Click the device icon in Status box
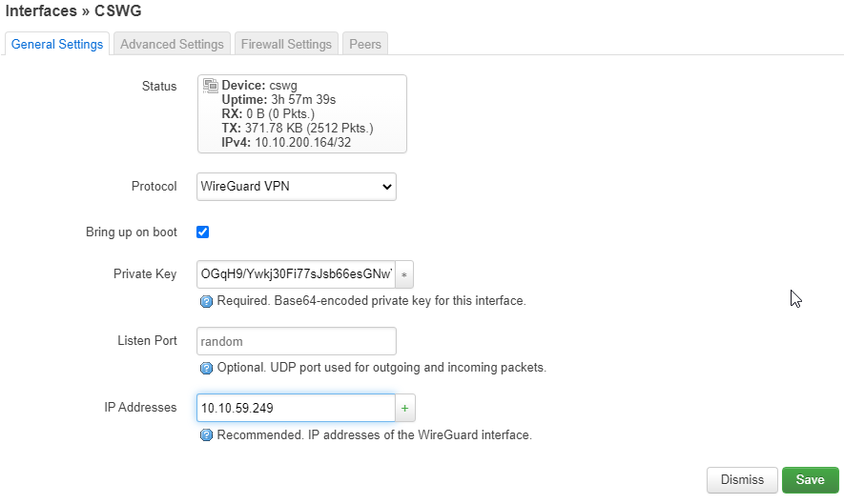This screenshot has height=504, width=844. coord(211,85)
